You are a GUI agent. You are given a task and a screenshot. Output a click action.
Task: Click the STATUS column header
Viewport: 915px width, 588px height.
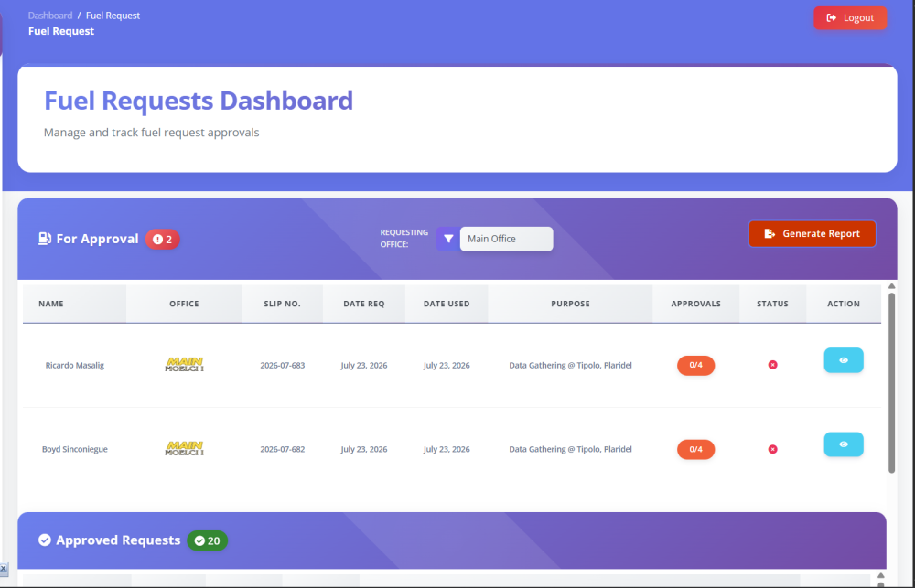click(x=772, y=304)
